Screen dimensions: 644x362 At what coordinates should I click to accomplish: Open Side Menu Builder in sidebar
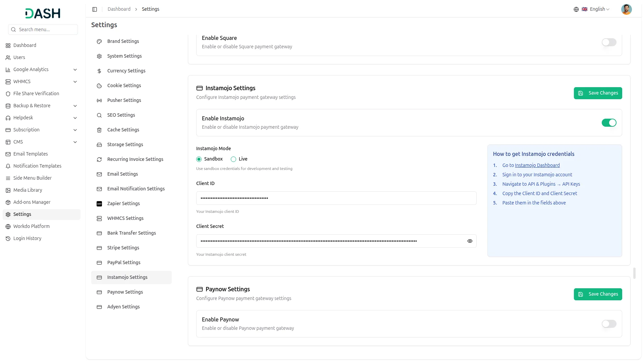point(42,178)
